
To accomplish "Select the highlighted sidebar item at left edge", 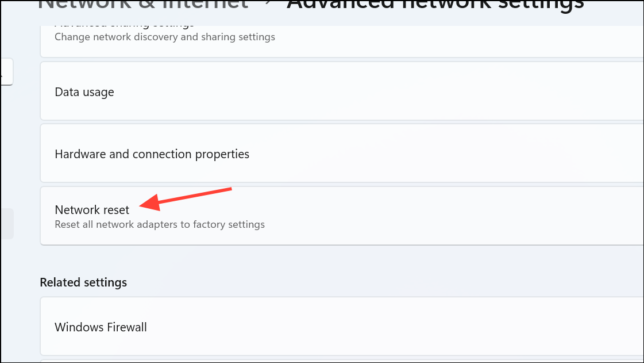I will coord(7,224).
